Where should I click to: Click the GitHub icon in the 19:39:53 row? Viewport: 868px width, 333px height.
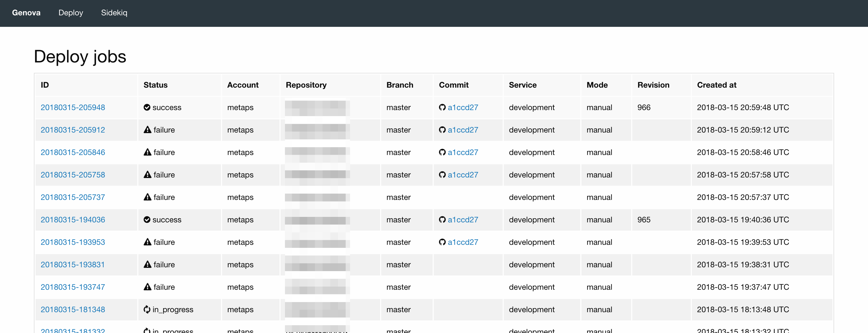pyautogui.click(x=442, y=242)
